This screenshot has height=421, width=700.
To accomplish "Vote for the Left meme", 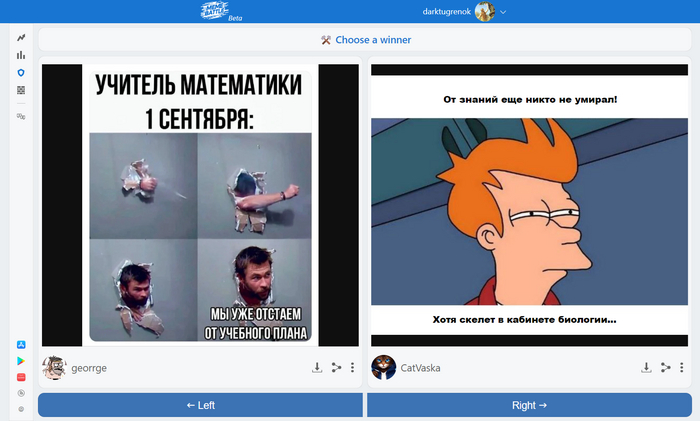I will point(200,405).
